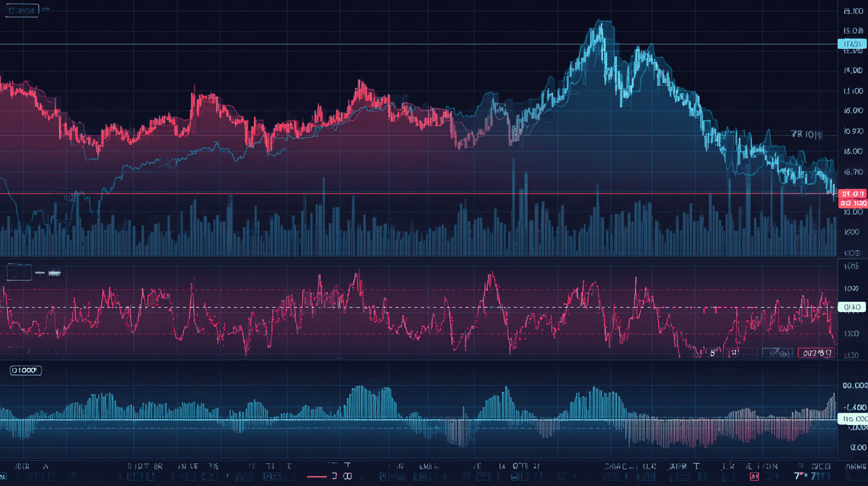
Task: Toggle visibility of the red overbought dashed line
Action: click(x=417, y=290)
